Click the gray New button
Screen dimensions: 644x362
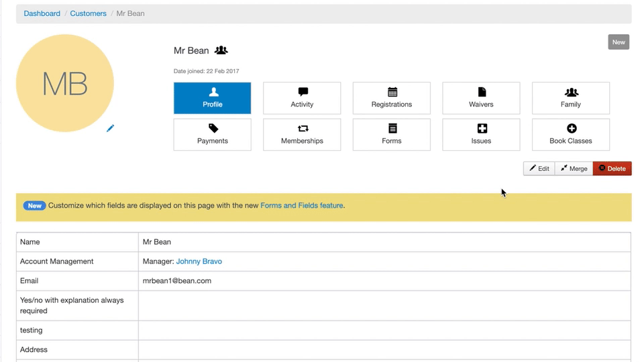[x=619, y=42]
